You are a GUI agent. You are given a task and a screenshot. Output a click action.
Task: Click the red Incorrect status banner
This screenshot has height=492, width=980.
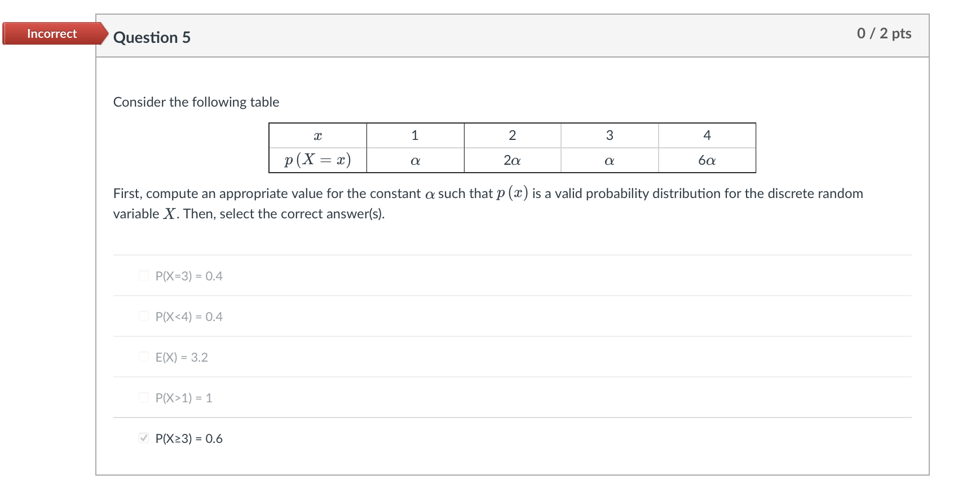(51, 33)
